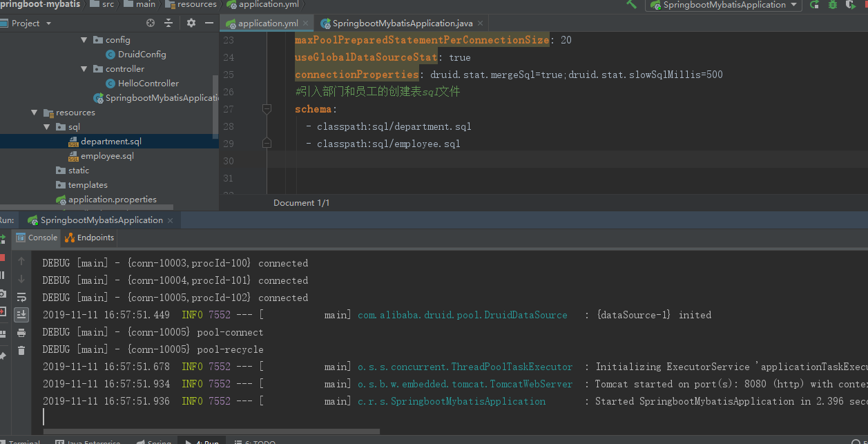Viewport: 868px width, 444px height.
Task: Click the locate/scroll-from-source target icon
Action: pos(151,23)
